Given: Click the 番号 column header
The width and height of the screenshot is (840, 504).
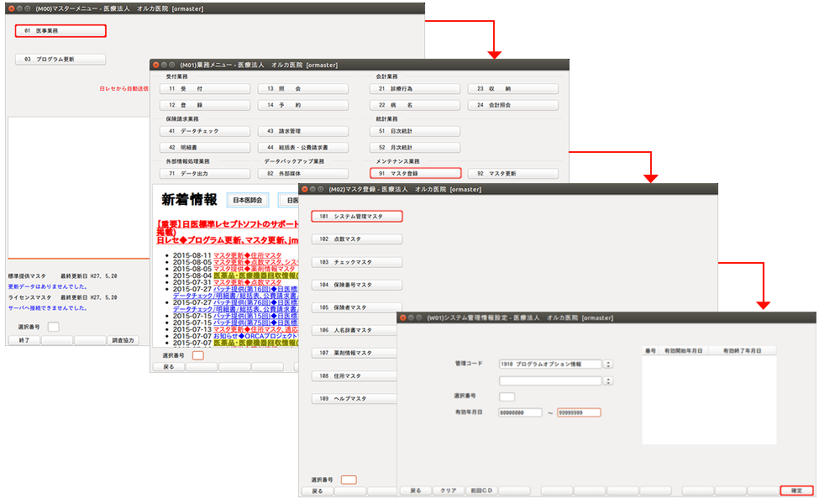Looking at the screenshot, I should [x=650, y=351].
